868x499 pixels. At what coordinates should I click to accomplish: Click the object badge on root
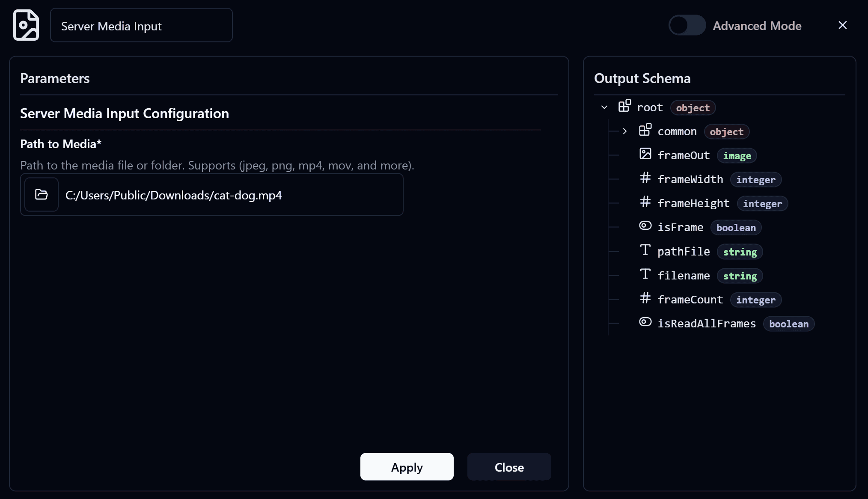click(693, 108)
